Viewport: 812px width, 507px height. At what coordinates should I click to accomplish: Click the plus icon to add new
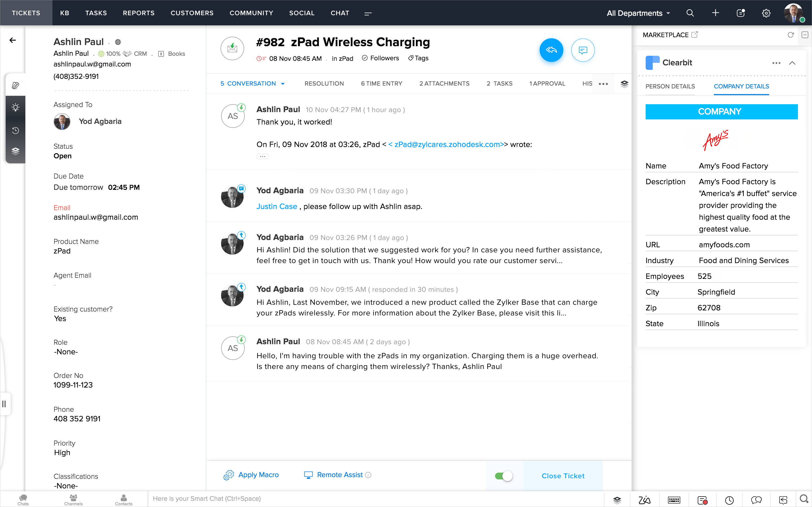coord(715,13)
